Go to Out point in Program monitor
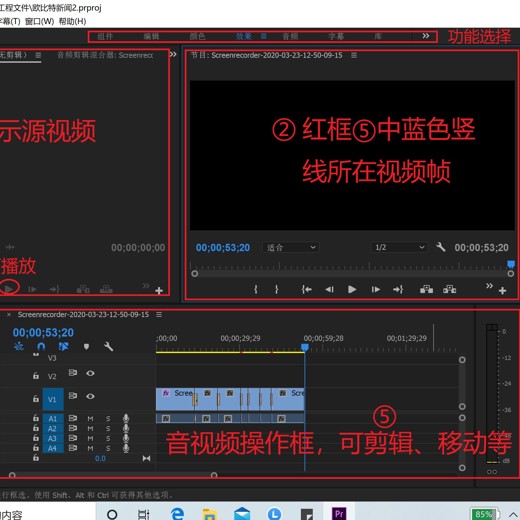Image resolution: width=520 pixels, height=520 pixels. (x=398, y=289)
